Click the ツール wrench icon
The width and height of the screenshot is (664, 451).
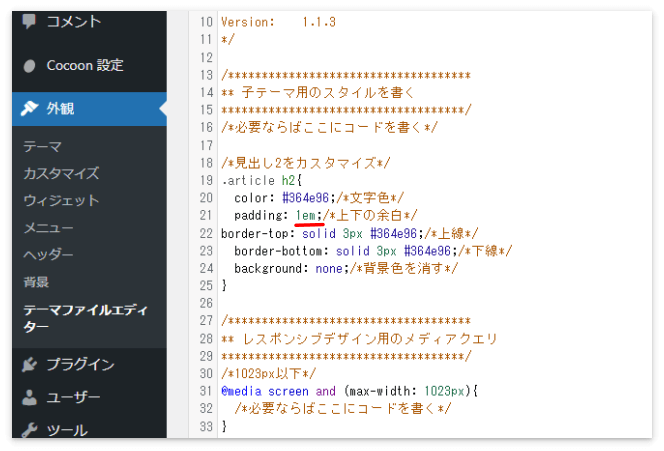tap(30, 430)
